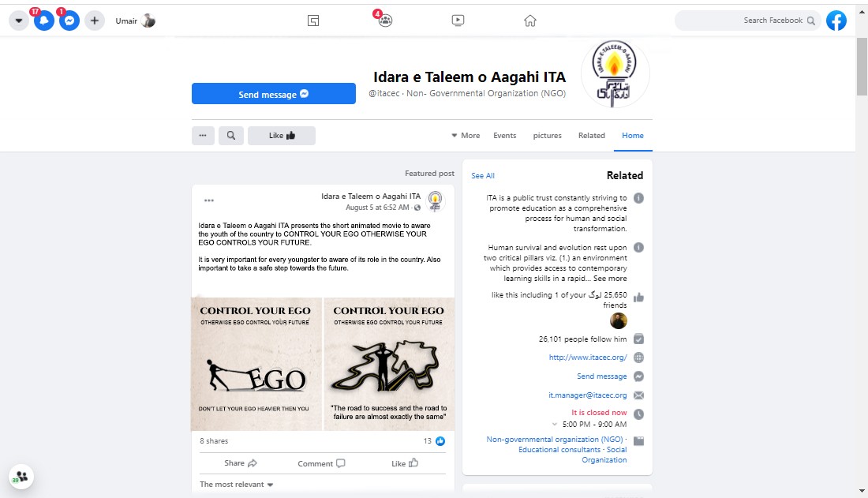868x498 pixels.
Task: Click Send message link in Related panel
Action: click(x=602, y=376)
